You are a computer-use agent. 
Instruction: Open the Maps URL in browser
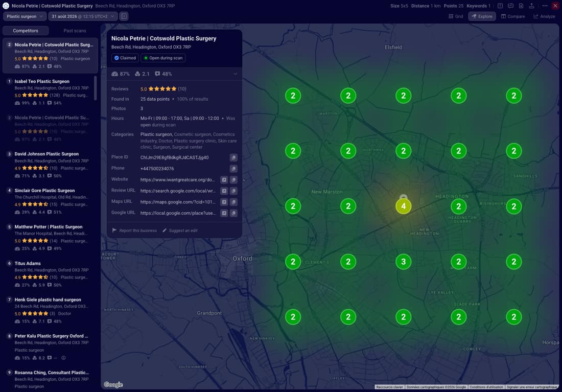(x=224, y=202)
